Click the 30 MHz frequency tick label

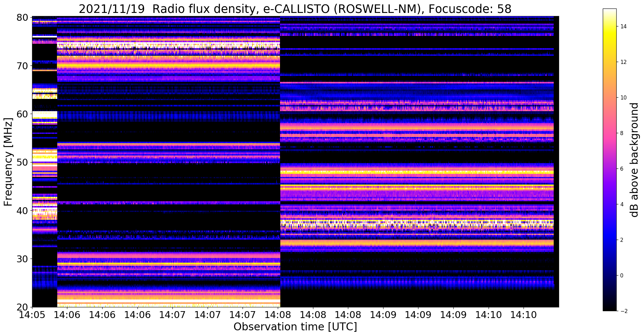tap(22, 259)
